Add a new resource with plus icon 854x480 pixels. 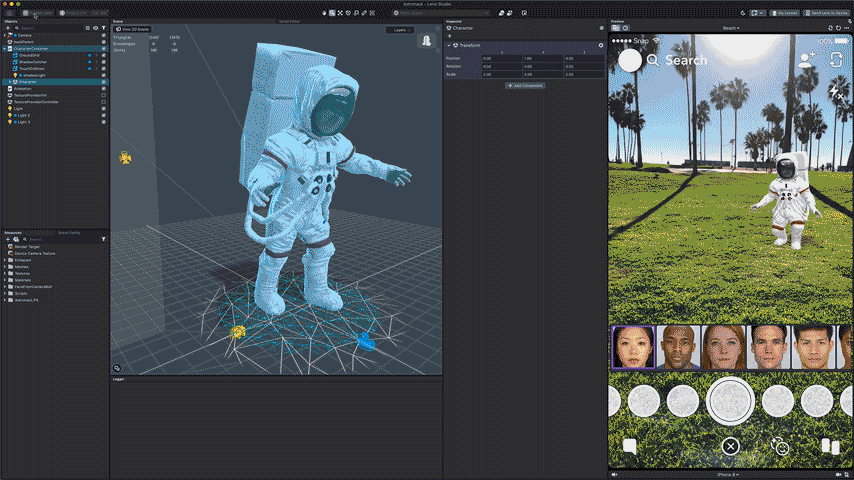pos(8,239)
